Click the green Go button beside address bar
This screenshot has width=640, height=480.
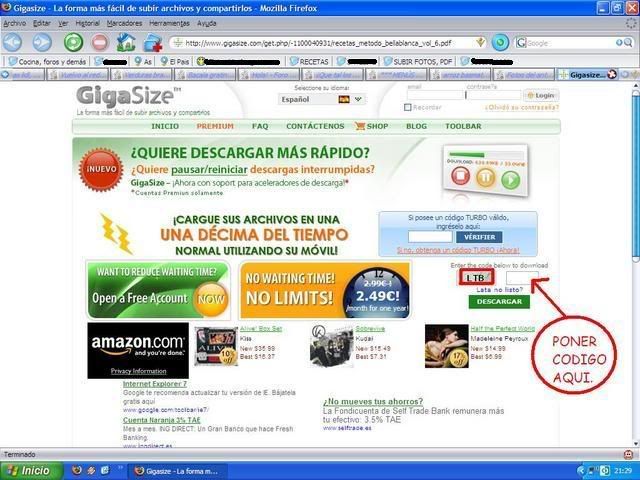500,42
